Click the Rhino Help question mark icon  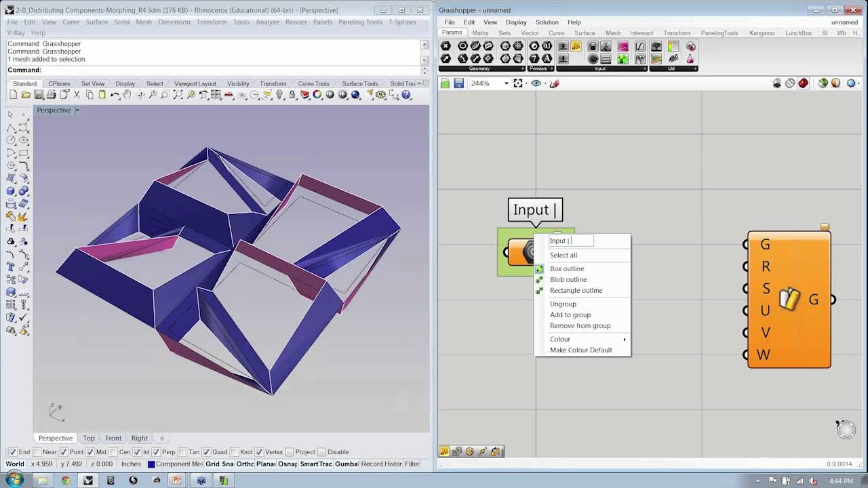pos(406,95)
